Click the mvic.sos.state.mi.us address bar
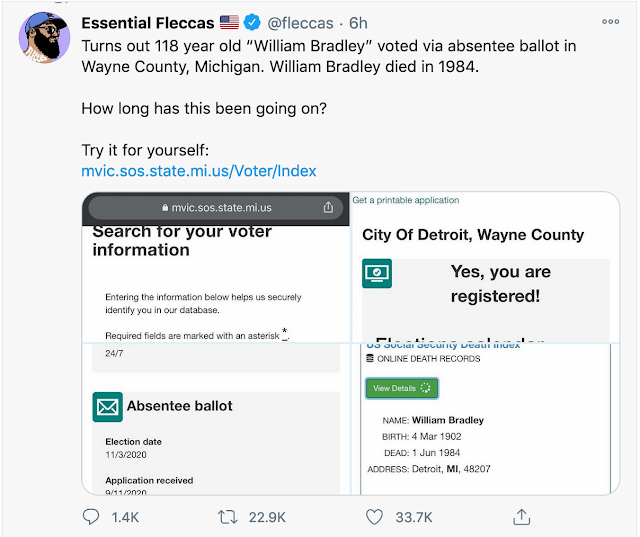 [x=215, y=208]
